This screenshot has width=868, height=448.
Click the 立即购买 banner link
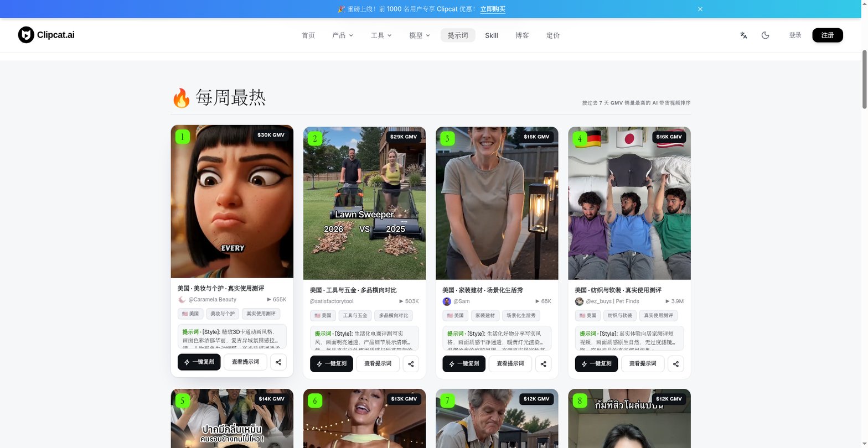coord(493,9)
